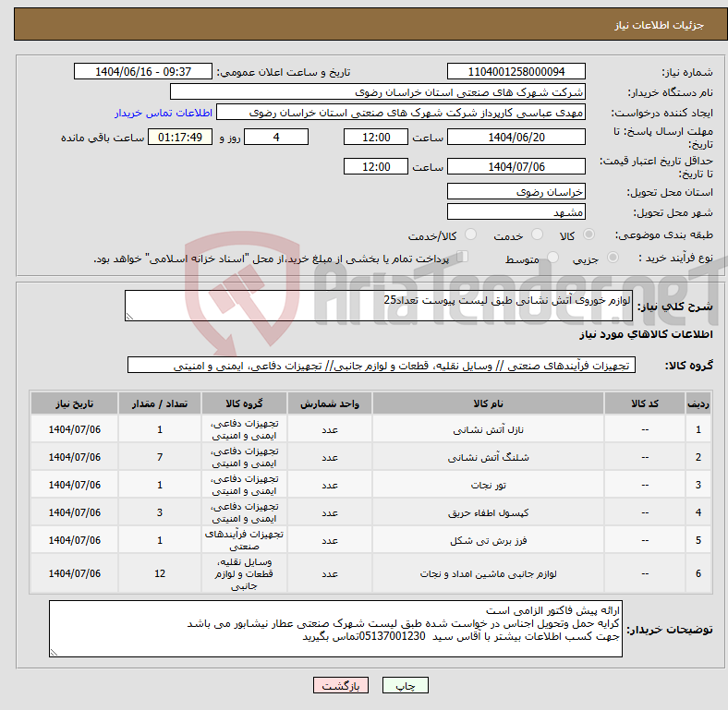Click the response deadline time 12:00 field
The image size is (728, 710).
point(376,137)
